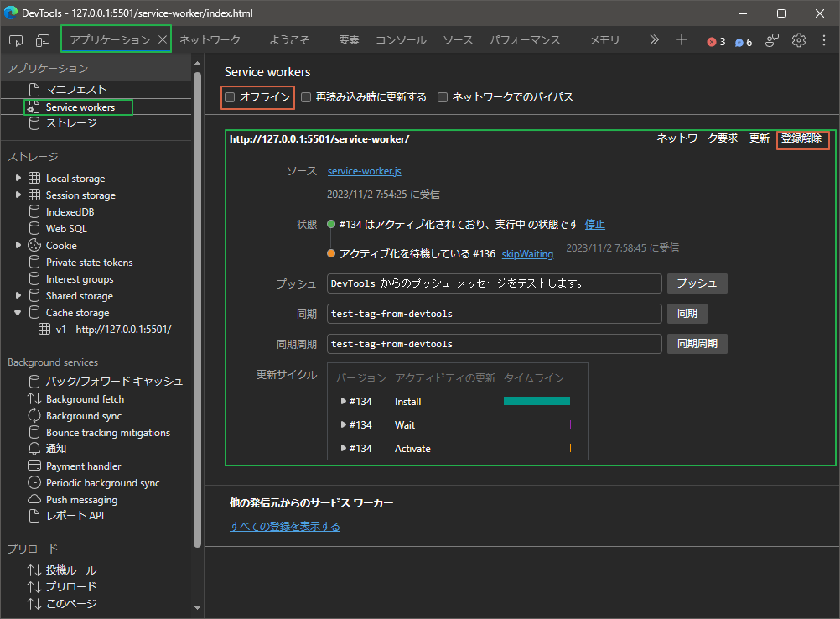Click the 登録解除 link
Screen dimensions: 840x619
[x=801, y=138]
